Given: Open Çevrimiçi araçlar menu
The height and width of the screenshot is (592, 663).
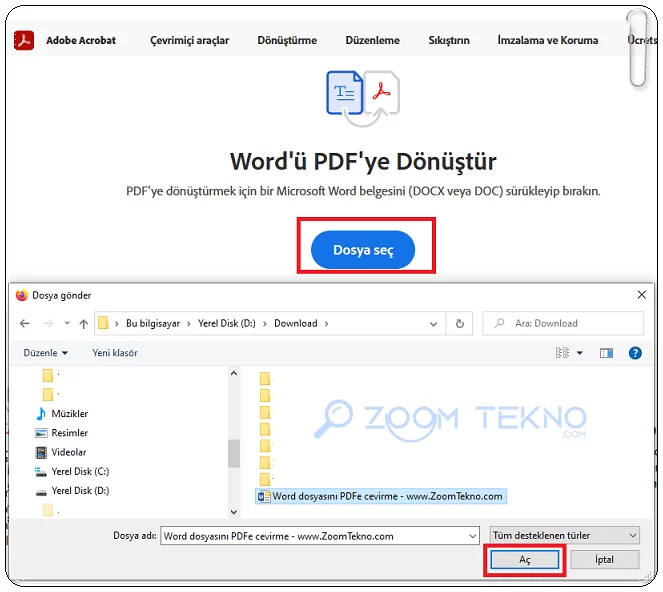Looking at the screenshot, I should coord(189,40).
